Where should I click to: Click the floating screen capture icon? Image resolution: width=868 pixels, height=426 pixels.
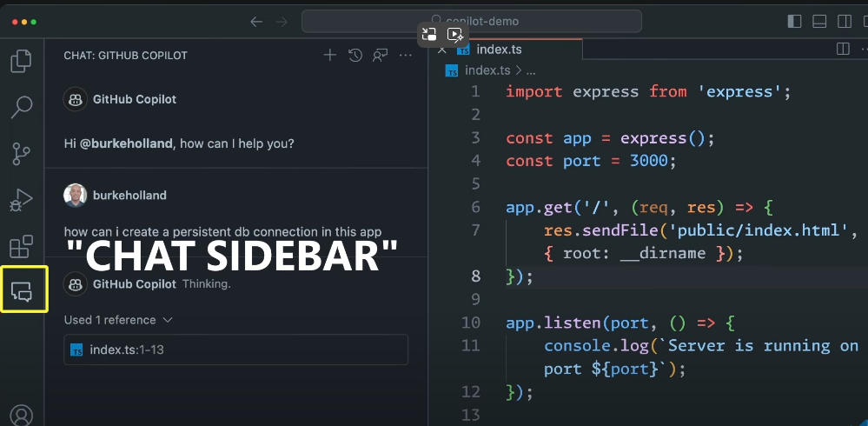(429, 35)
